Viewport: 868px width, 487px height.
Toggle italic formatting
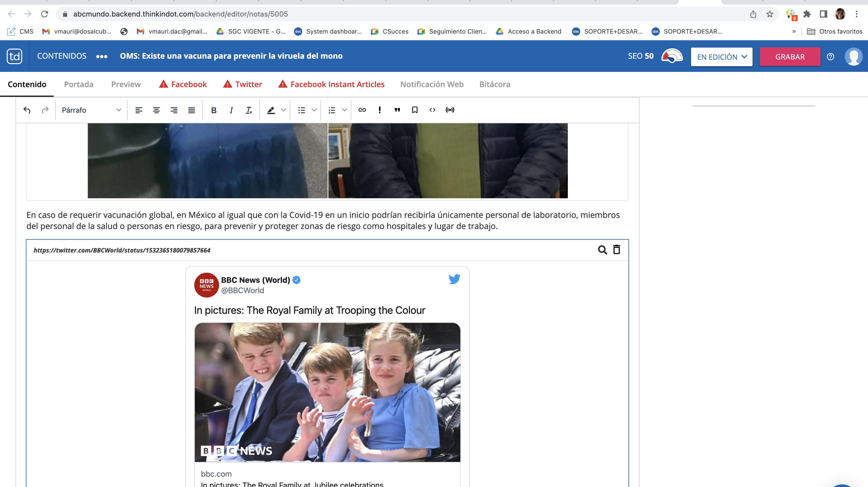point(231,110)
